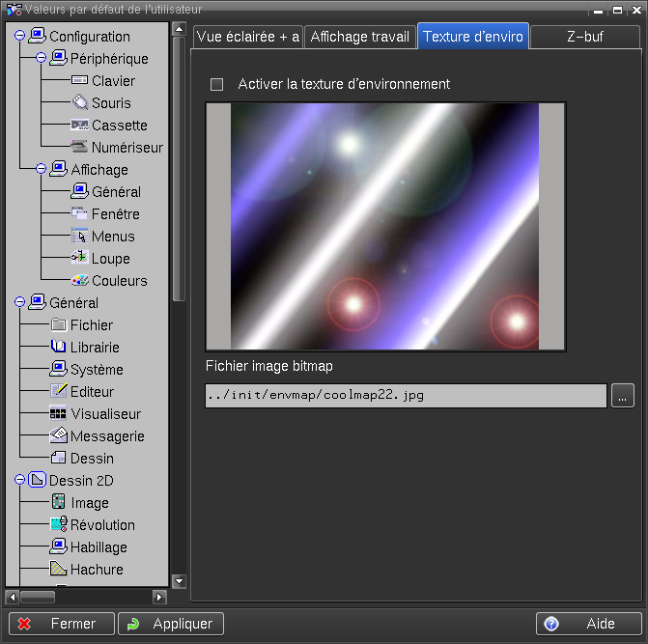Select the Couleurs text label
The height and width of the screenshot is (644, 648).
coord(120,281)
